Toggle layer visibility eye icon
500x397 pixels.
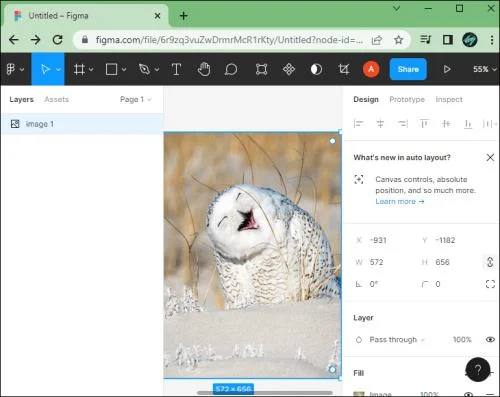pos(490,339)
